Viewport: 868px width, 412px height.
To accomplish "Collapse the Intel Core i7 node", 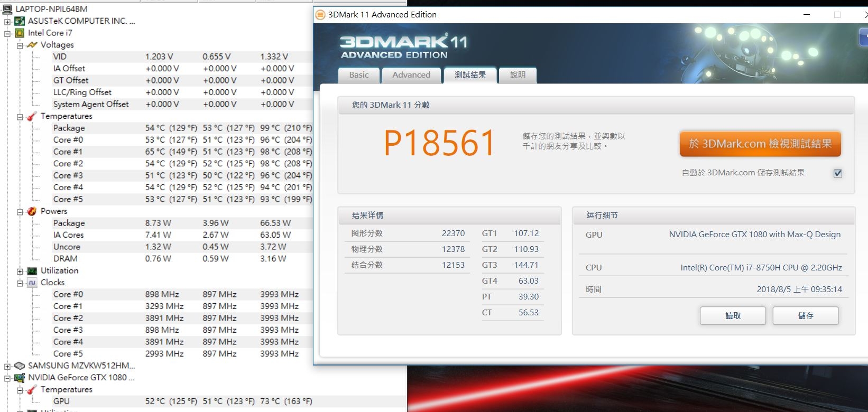I will pyautogui.click(x=7, y=33).
